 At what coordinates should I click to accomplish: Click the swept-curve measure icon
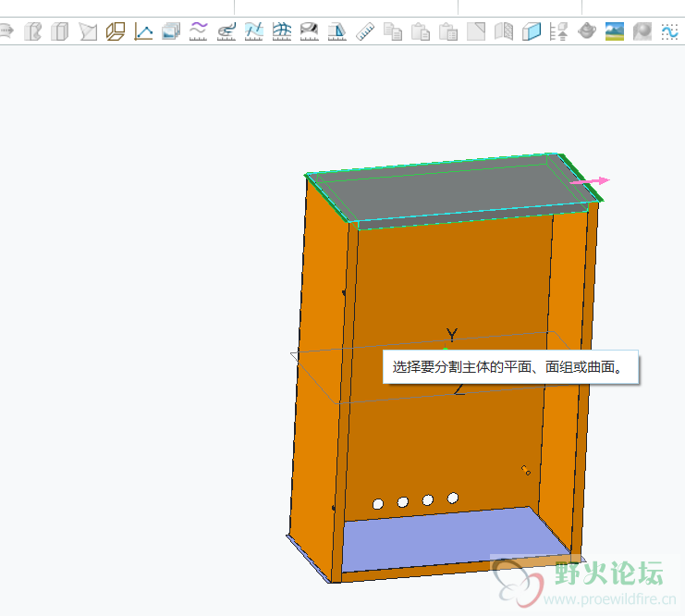click(x=226, y=31)
